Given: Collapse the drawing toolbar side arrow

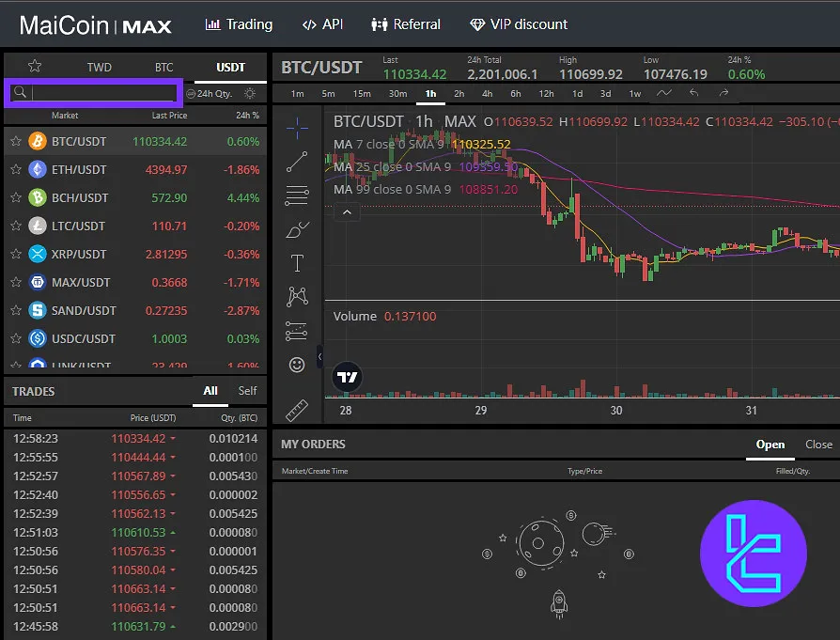Looking at the screenshot, I should click(x=319, y=356).
